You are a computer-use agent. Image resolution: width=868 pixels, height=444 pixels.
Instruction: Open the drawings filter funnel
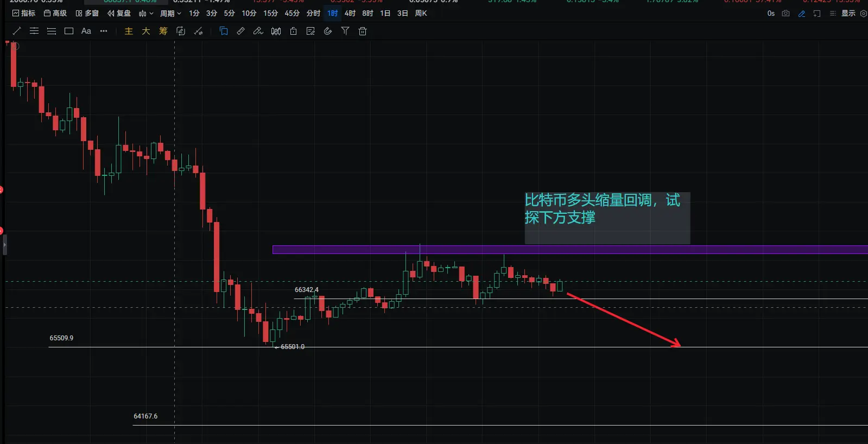[345, 31]
